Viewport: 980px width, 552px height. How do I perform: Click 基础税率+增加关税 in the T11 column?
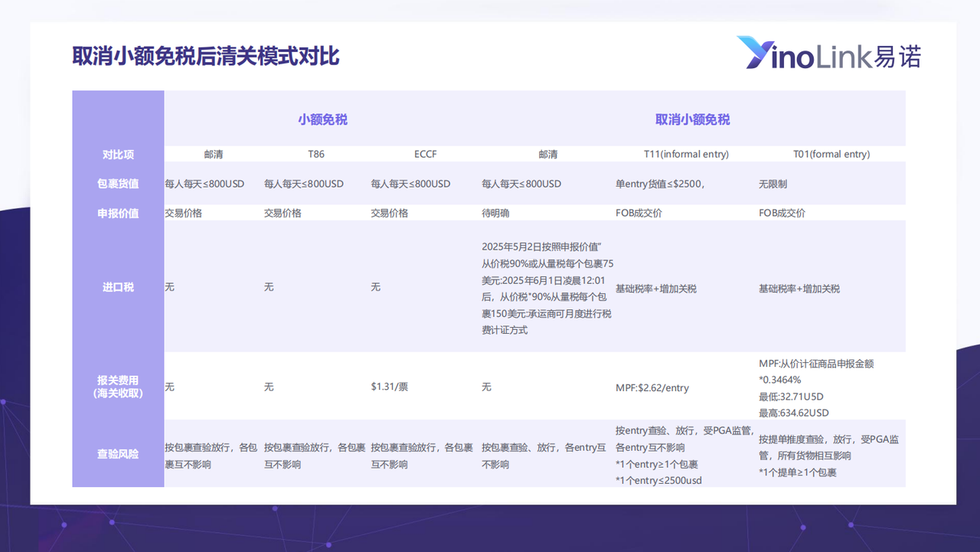[x=656, y=289]
